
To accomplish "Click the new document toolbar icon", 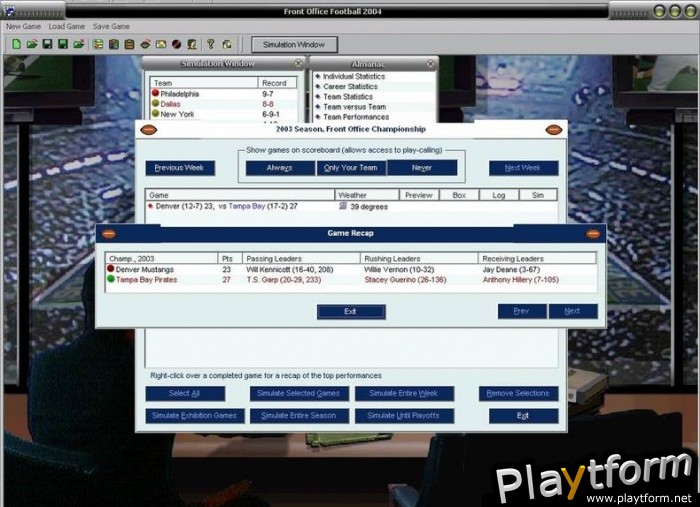I will tap(17, 44).
